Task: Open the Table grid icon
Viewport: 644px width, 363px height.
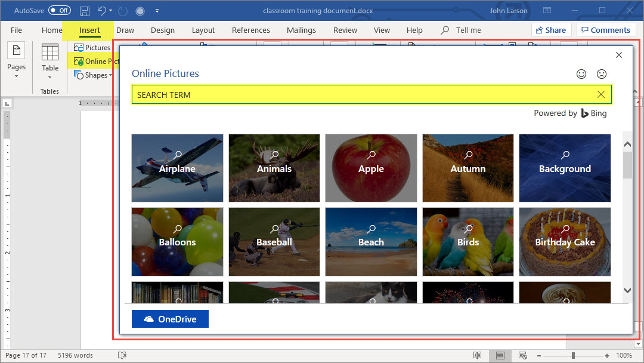Action: tap(50, 53)
